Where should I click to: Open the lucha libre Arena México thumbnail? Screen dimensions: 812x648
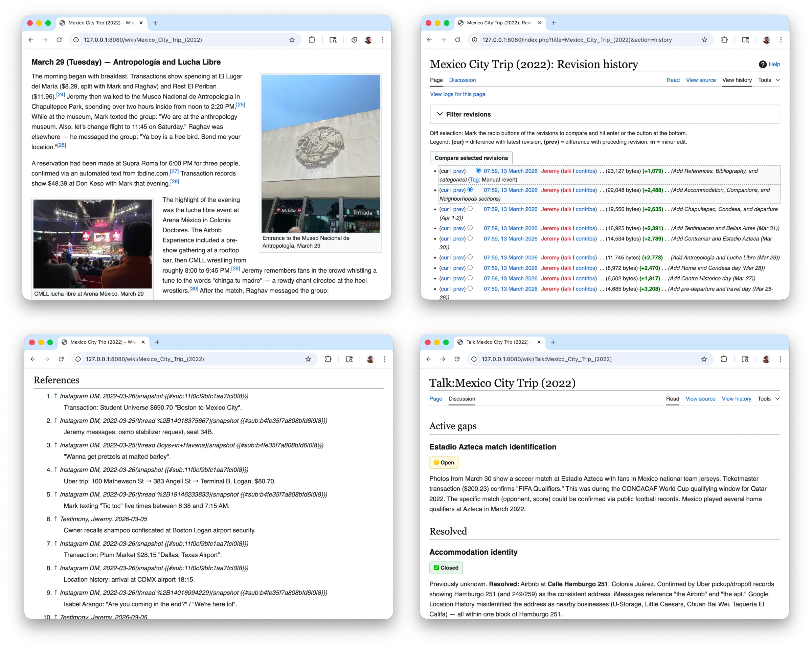click(x=93, y=244)
